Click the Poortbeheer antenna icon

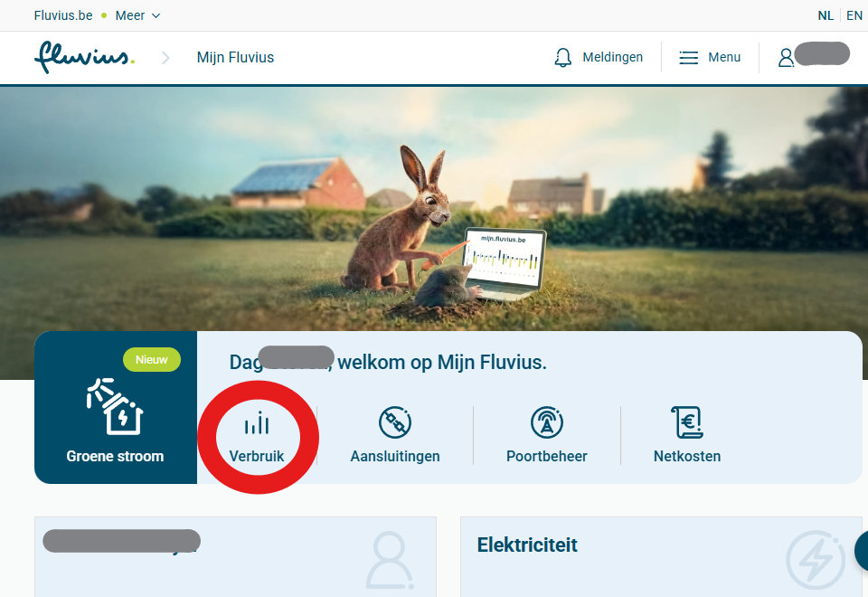[547, 422]
